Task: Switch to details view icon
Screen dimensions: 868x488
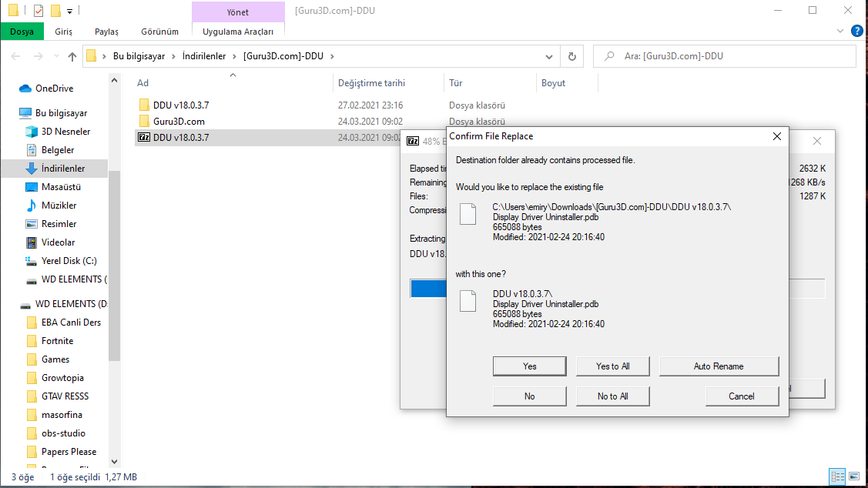Action: coord(837,476)
